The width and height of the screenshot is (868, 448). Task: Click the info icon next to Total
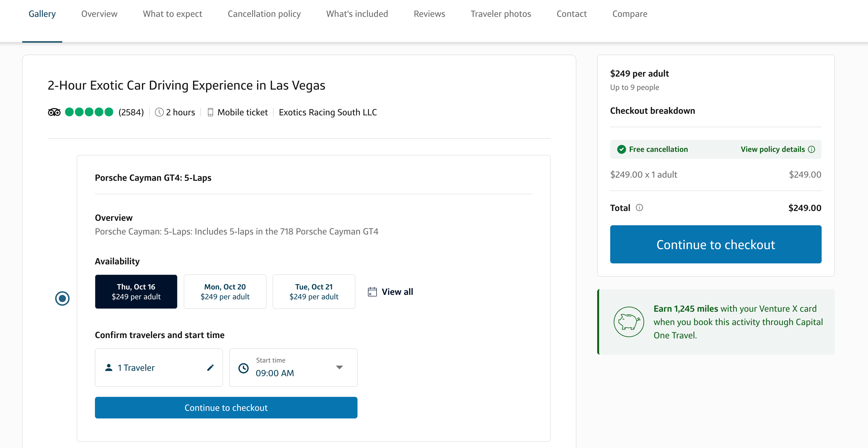tap(639, 208)
